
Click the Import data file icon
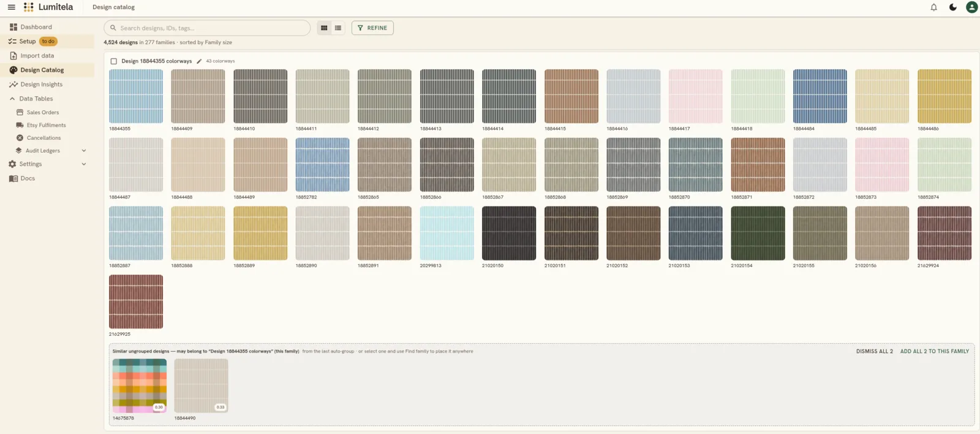13,56
